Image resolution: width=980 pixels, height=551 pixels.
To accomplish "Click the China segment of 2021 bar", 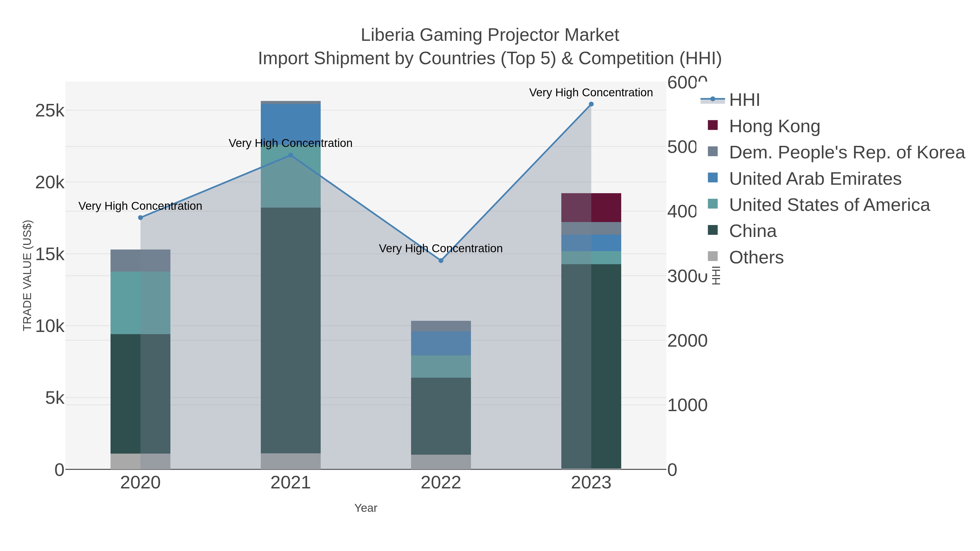I will tap(291, 330).
